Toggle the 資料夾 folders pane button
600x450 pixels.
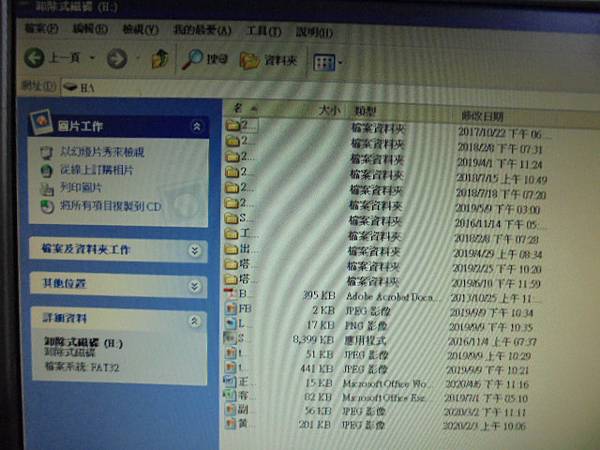[x=269, y=60]
